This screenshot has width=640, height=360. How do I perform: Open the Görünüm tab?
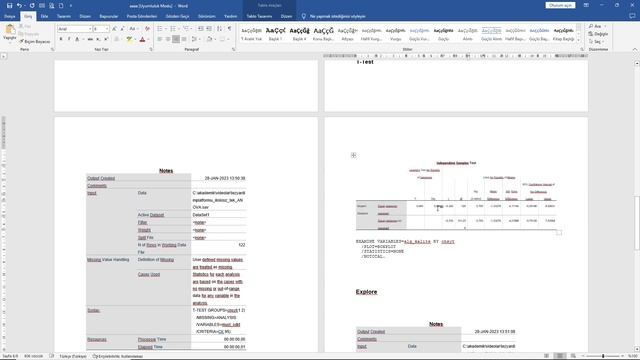click(207, 16)
